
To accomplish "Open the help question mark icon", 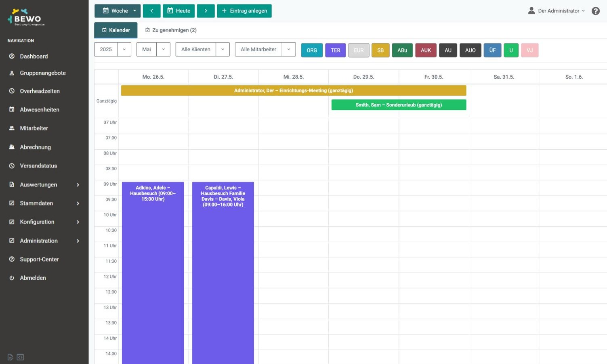I will [596, 11].
